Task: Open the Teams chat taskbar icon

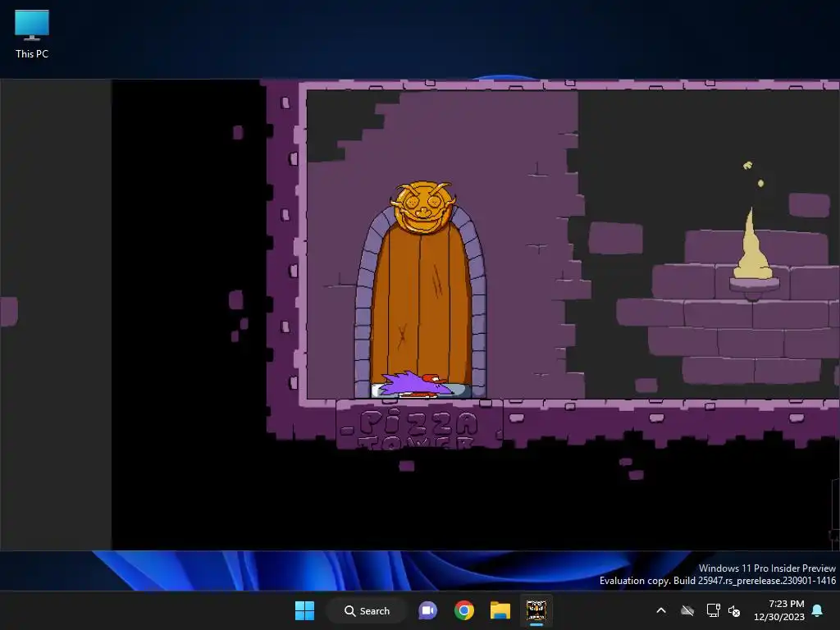Action: 427,610
